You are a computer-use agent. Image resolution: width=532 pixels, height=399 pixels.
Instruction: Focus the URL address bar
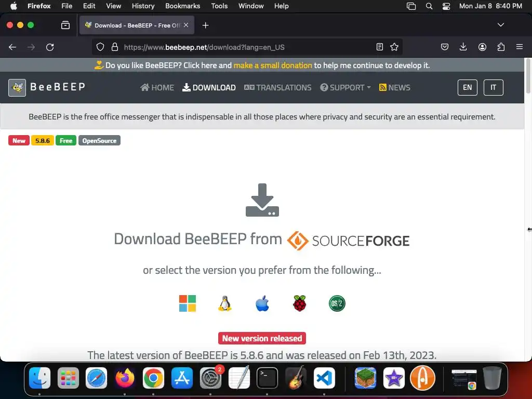(x=247, y=47)
